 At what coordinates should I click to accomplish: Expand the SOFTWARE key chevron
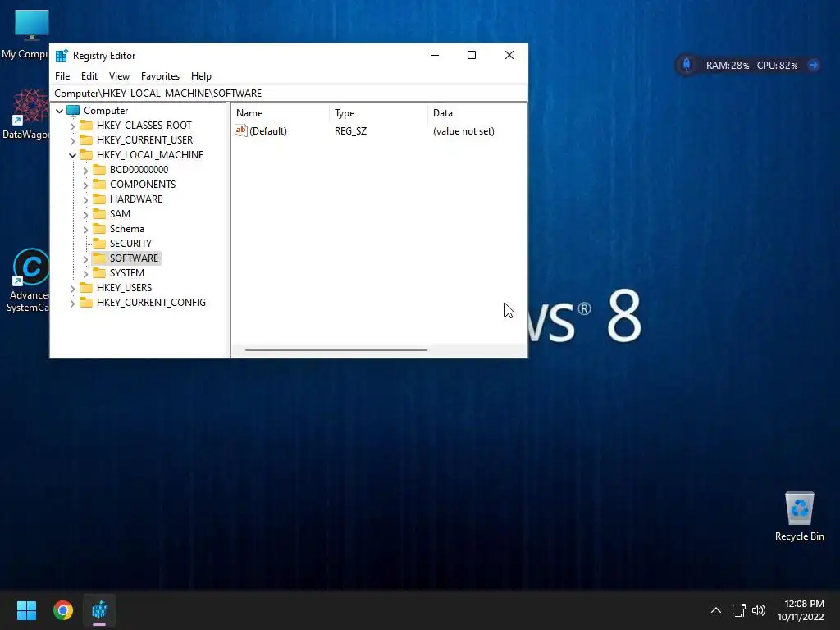click(x=85, y=258)
